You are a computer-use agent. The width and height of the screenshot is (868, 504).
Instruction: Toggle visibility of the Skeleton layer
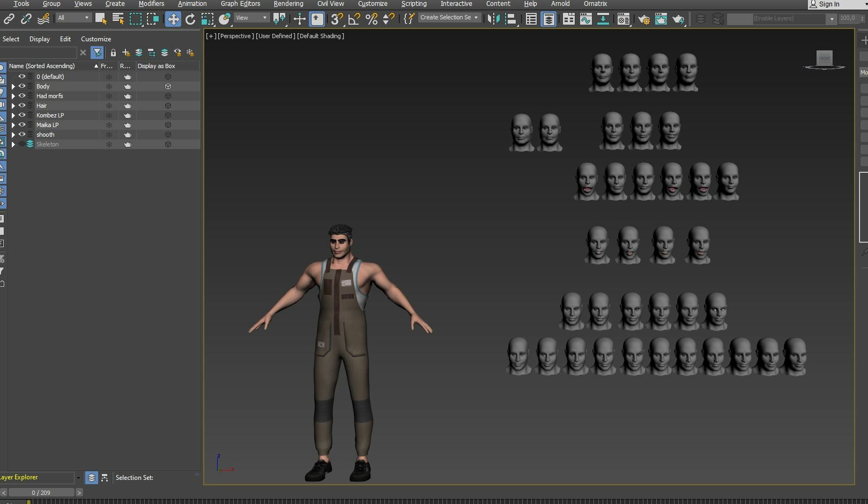click(x=22, y=144)
